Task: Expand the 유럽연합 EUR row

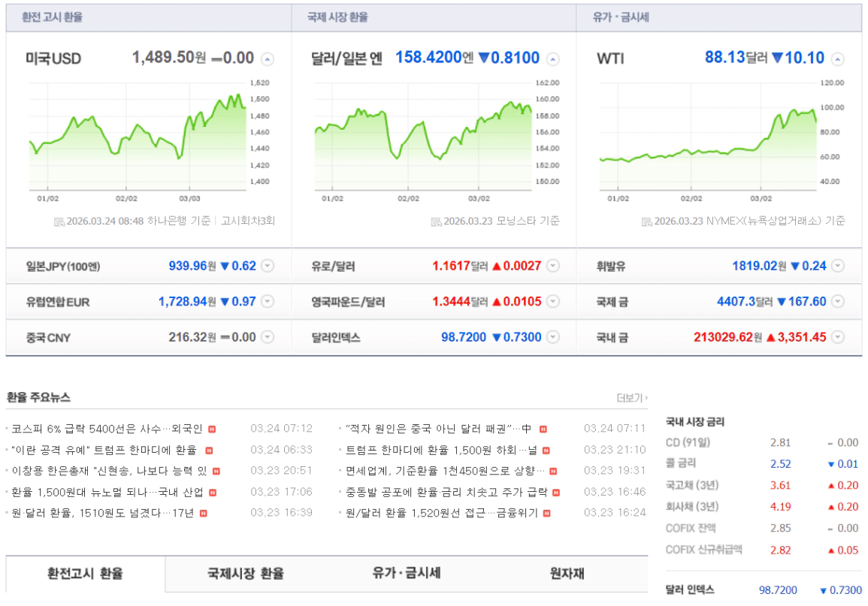Action: (x=268, y=301)
